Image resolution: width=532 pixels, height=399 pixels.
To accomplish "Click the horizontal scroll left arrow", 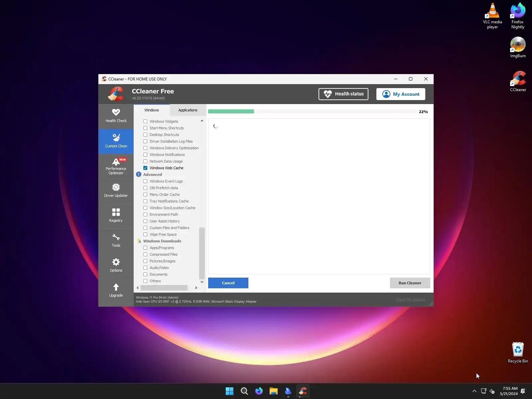I will (138, 288).
